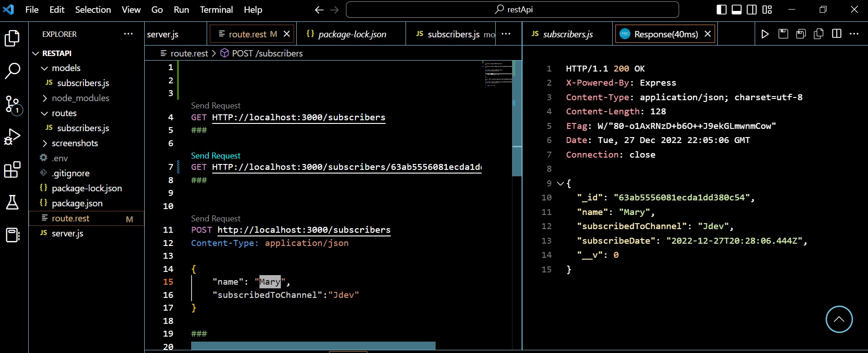Save the response with the floppy disk icon
The height and width of the screenshot is (353, 868).
783,34
